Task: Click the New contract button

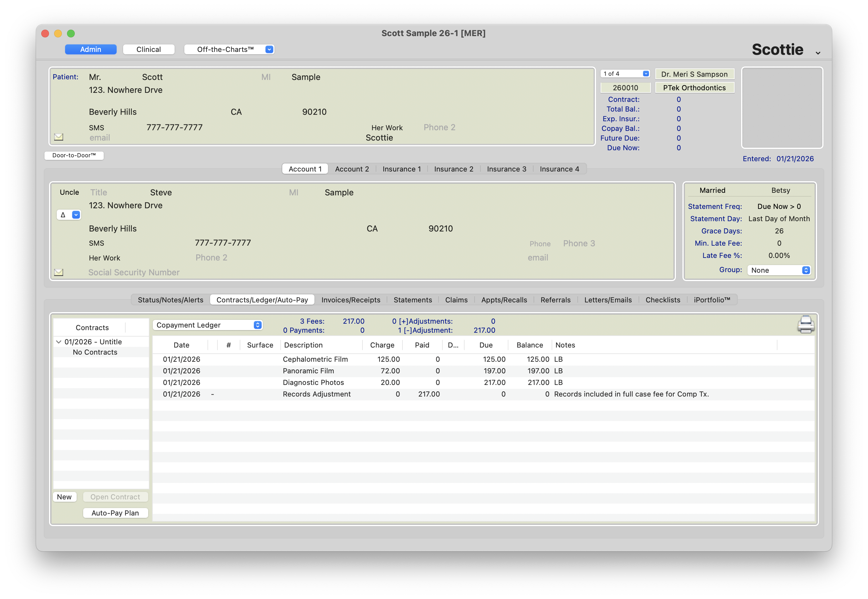Action: tap(64, 497)
